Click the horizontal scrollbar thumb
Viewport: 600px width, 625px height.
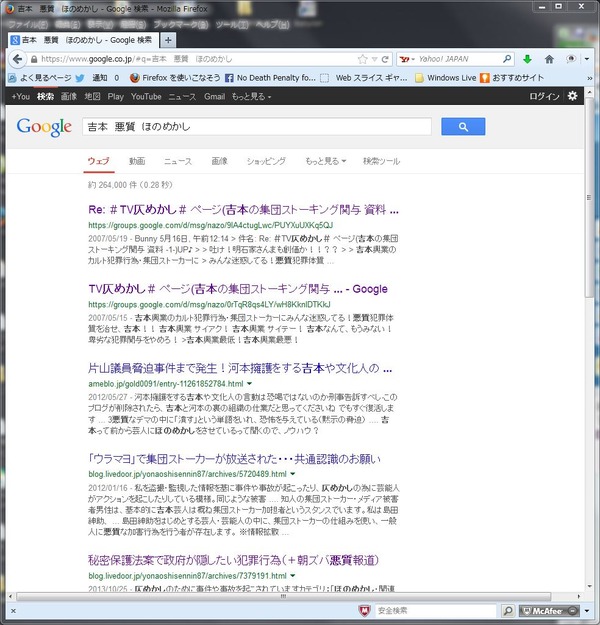(x=283, y=596)
